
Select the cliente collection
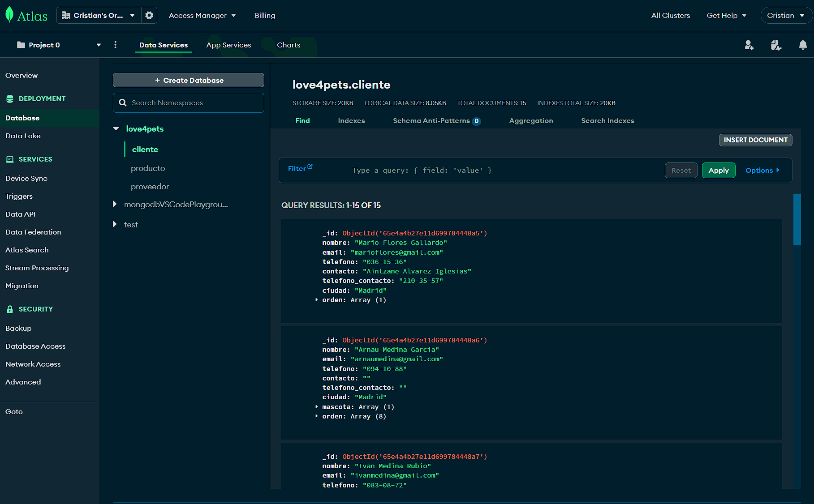tap(145, 149)
